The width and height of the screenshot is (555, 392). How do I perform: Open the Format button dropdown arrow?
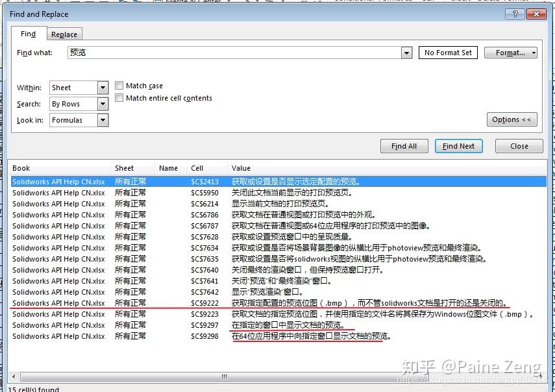[x=534, y=53]
